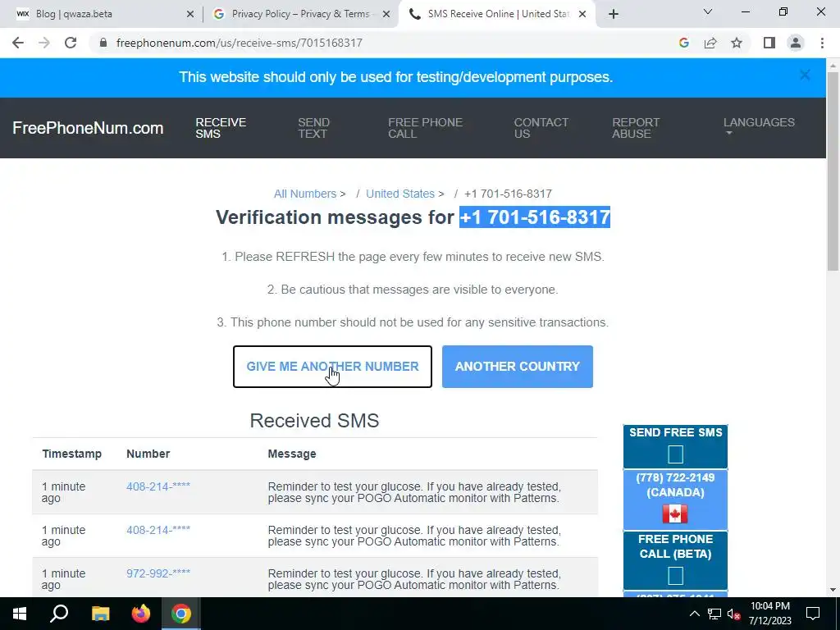Image resolution: width=840 pixels, height=630 pixels.
Task: Open the SEND TEXT menu item
Action: tap(313, 128)
